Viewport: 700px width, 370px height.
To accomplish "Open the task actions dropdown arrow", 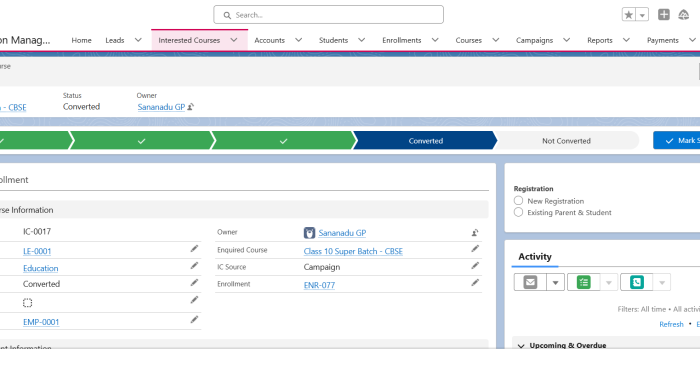I will [x=608, y=282].
